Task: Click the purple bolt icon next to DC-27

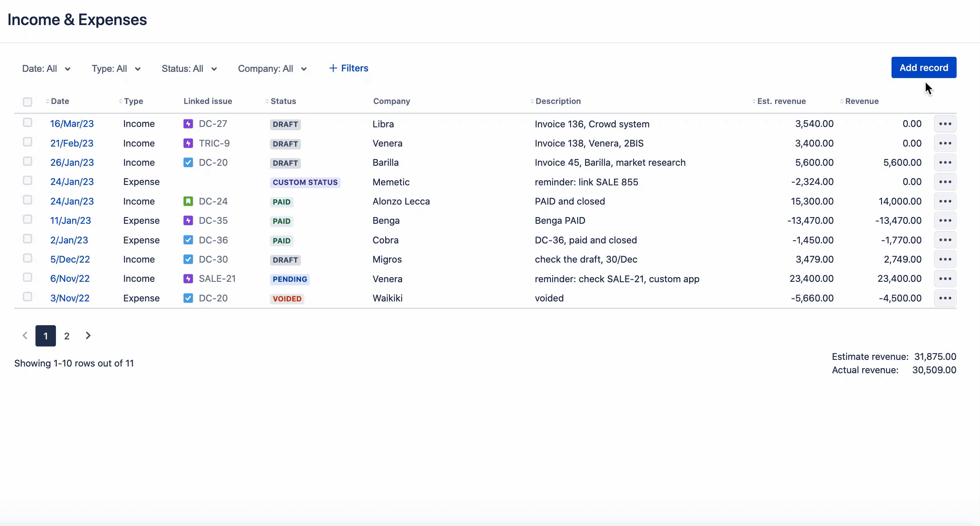Action: click(188, 124)
